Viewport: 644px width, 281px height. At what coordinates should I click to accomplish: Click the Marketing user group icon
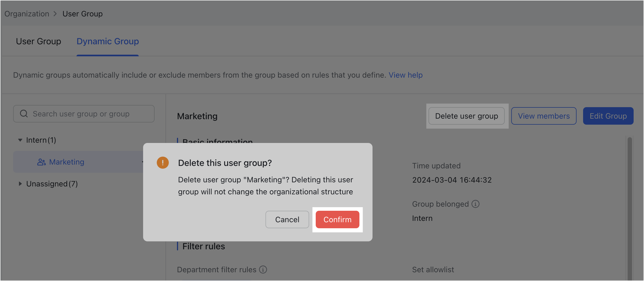[41, 162]
